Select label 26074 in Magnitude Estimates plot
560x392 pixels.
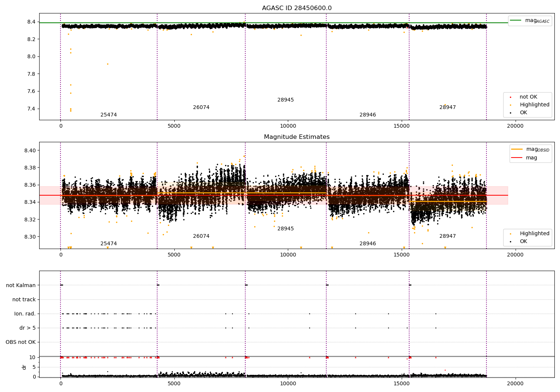pos(201,236)
